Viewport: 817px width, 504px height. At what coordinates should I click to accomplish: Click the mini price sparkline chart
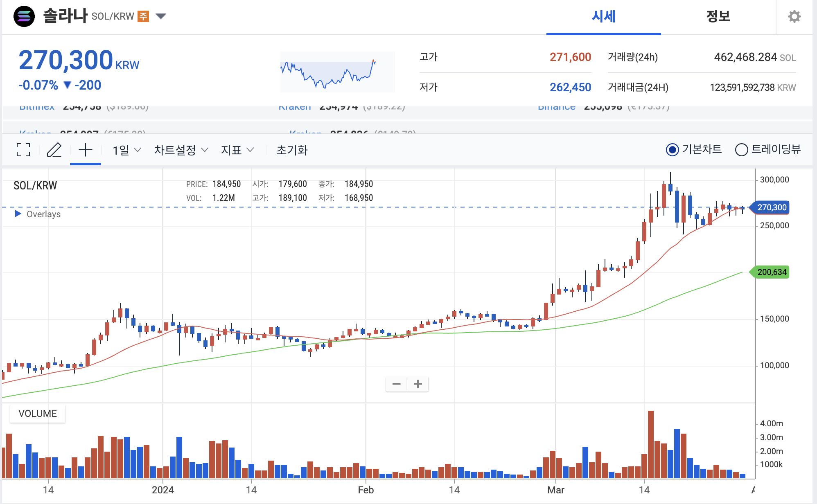coord(337,72)
